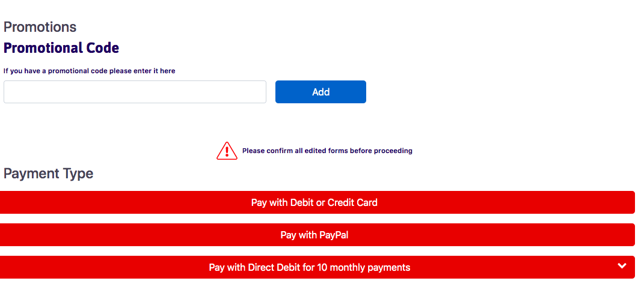Image resolution: width=644 pixels, height=287 pixels.
Task: Click the Payment Type heading
Action: tap(49, 174)
